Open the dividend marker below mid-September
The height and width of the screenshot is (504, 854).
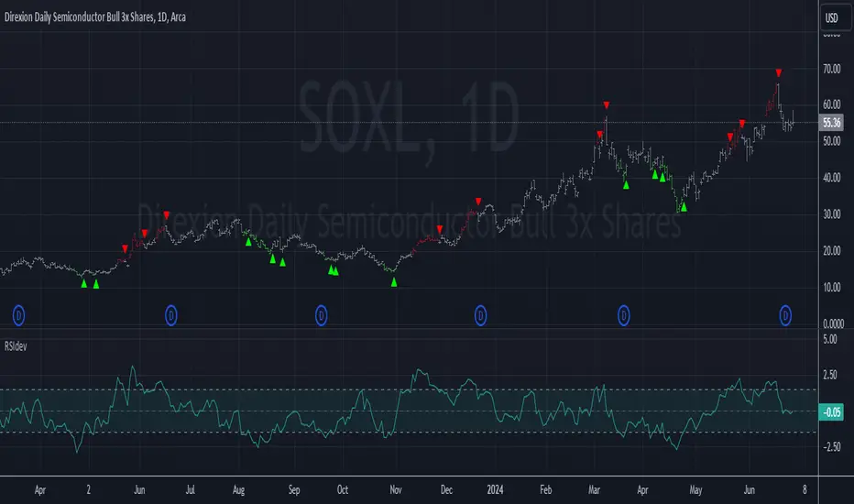322,315
